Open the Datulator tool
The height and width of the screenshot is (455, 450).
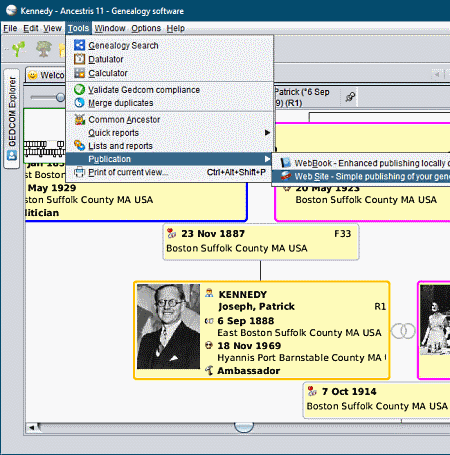coord(170,59)
